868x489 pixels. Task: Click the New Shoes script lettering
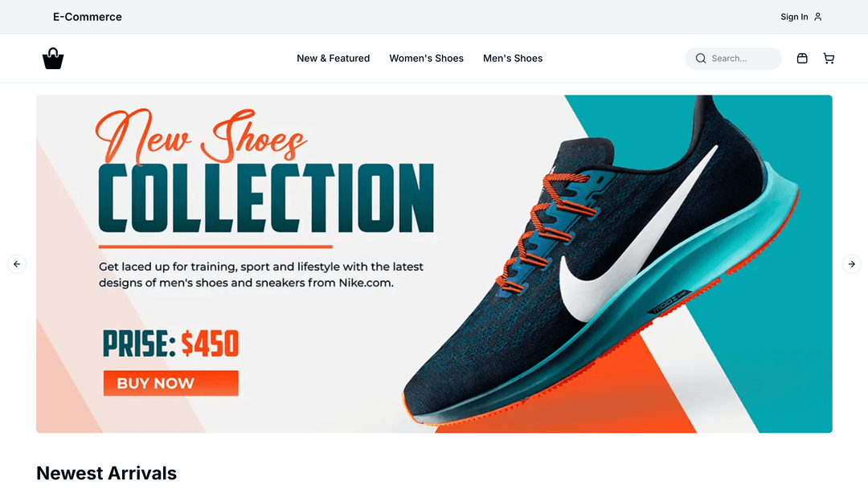[x=200, y=136]
